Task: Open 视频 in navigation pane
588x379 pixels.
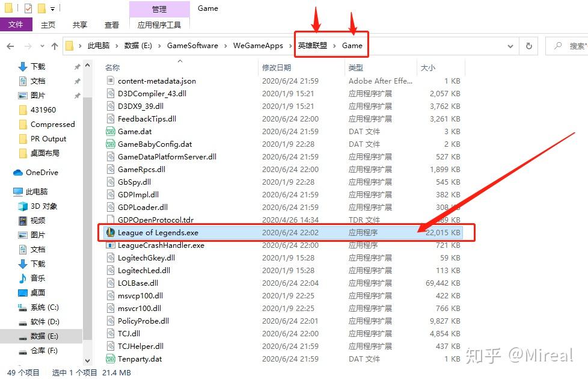Action: [x=38, y=221]
